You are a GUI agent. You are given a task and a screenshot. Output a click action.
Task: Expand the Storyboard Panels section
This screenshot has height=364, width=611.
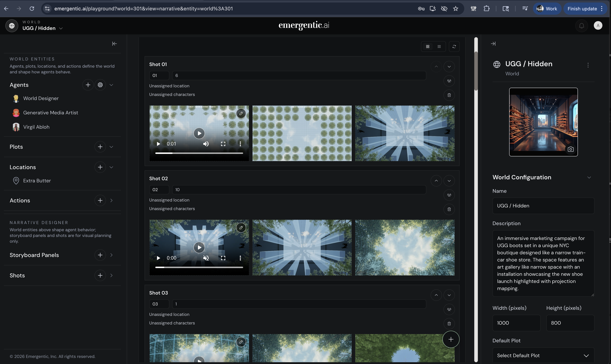click(x=111, y=255)
